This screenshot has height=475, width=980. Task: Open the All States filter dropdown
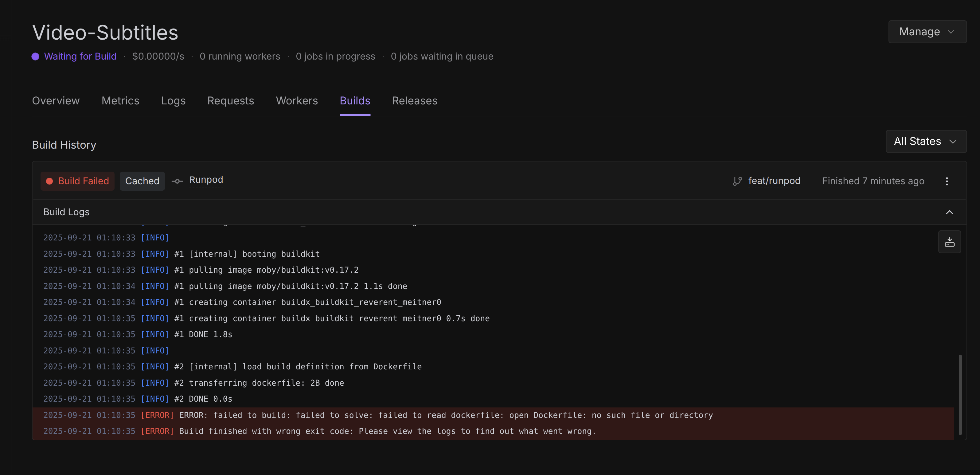pyautogui.click(x=926, y=142)
